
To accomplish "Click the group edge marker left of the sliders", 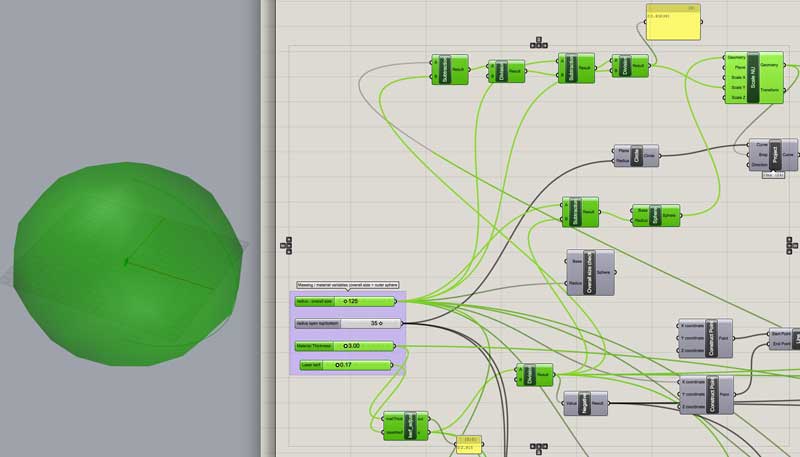I will pos(286,245).
